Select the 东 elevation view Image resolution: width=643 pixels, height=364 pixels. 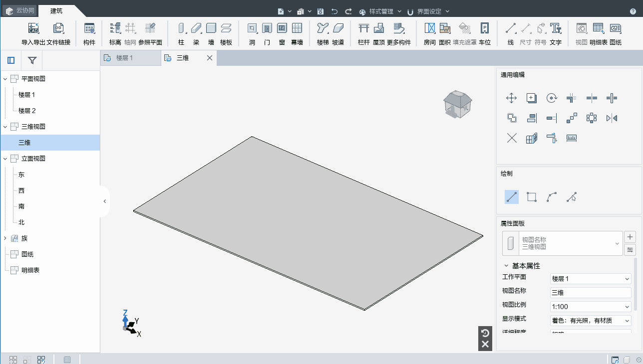coord(21,175)
